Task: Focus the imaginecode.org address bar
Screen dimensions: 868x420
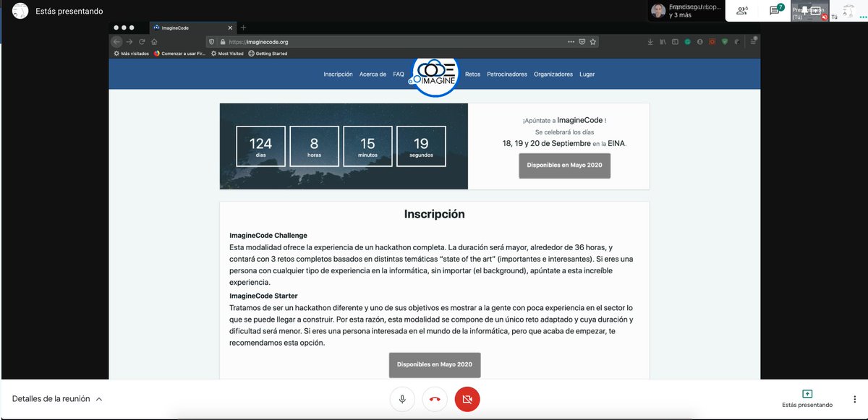Action: pos(403,42)
